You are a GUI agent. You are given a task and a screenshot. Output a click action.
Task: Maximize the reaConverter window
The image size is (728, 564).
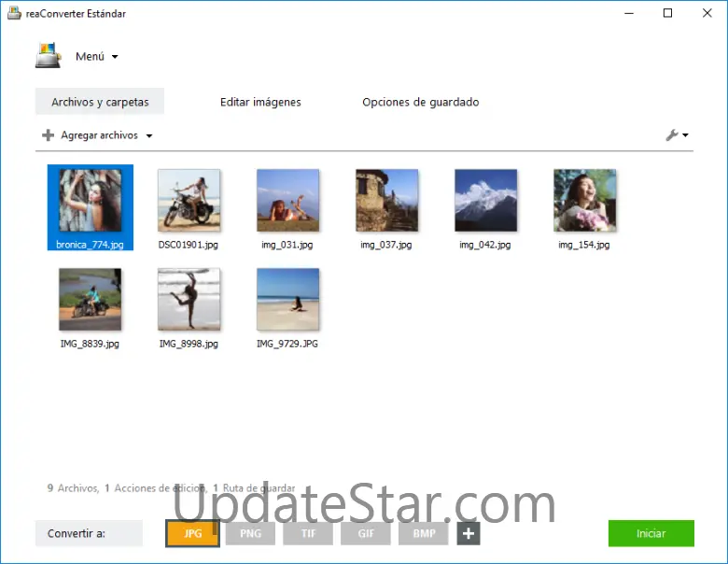(x=667, y=13)
